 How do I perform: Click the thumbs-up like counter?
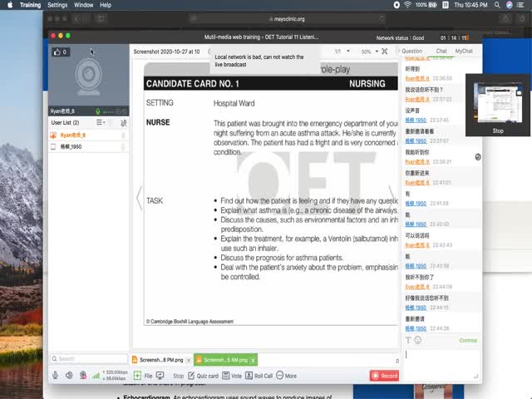tap(61, 52)
